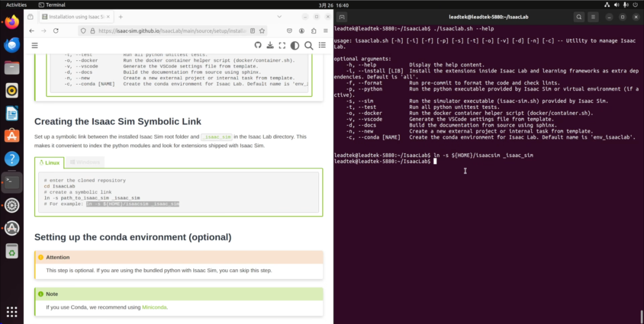Viewport: 644px width, 324px height.
Task: Open microphone indicator in top bar
Action: (x=626, y=5)
